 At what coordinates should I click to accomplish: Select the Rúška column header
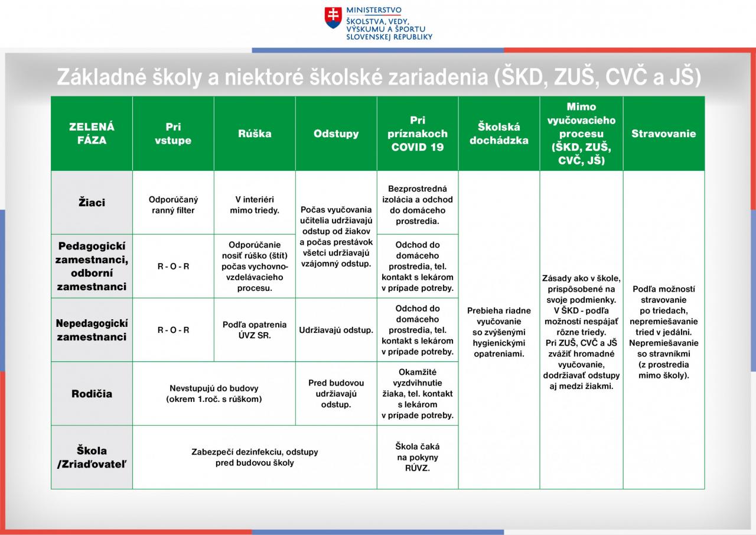pyautogui.click(x=255, y=134)
